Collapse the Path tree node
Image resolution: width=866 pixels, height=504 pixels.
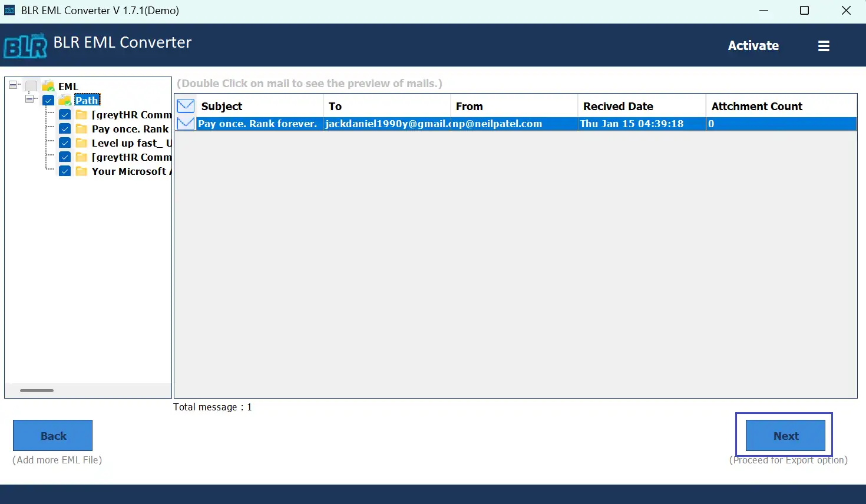(29, 100)
